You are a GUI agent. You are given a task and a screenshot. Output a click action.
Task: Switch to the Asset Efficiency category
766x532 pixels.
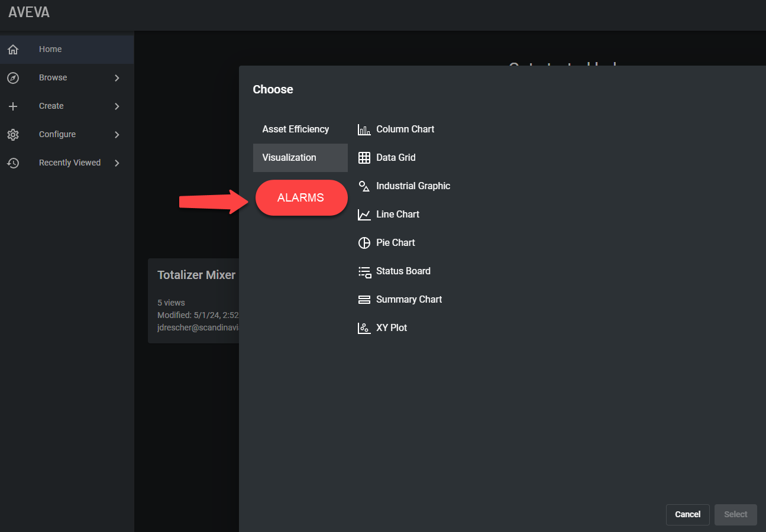coord(296,129)
